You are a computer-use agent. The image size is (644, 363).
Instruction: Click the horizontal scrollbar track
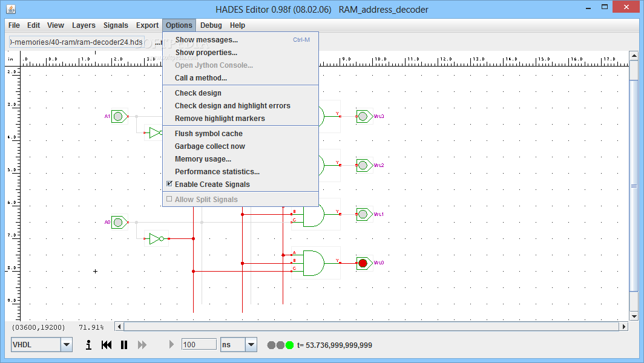371,327
